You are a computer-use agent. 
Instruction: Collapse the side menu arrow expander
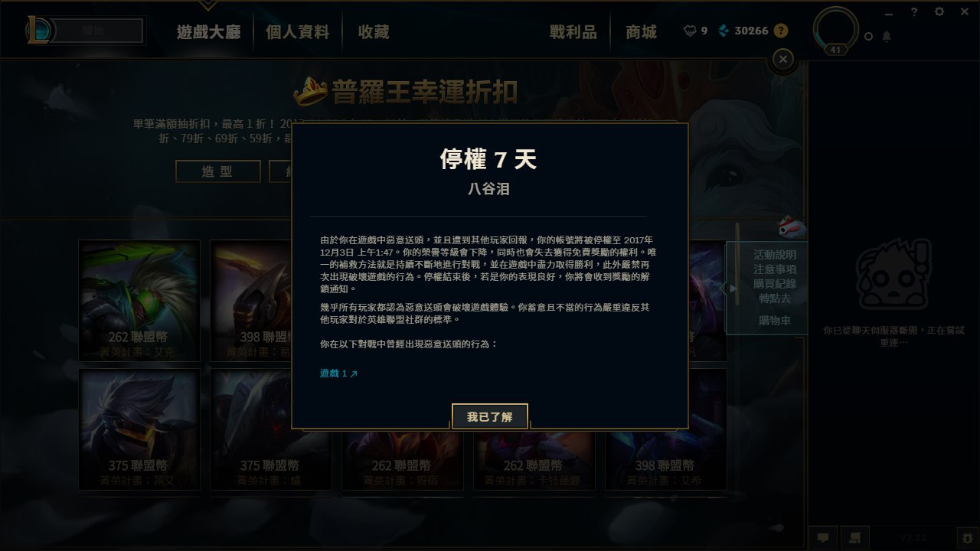[733, 289]
